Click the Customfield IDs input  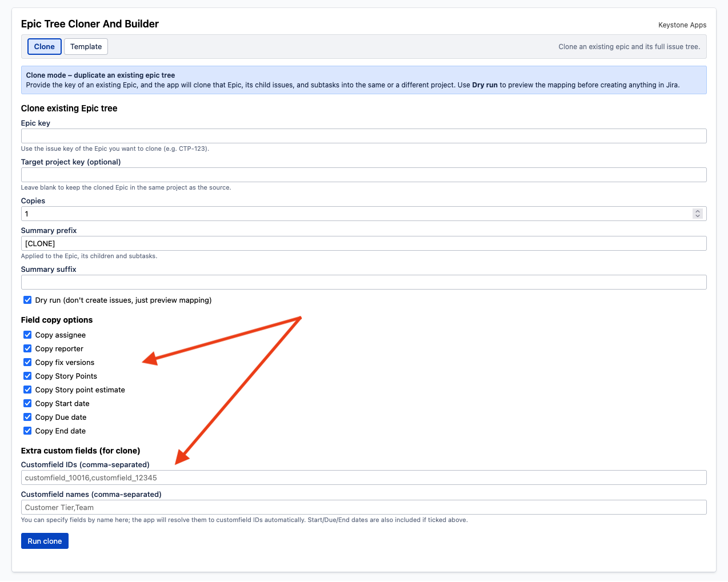(x=363, y=477)
